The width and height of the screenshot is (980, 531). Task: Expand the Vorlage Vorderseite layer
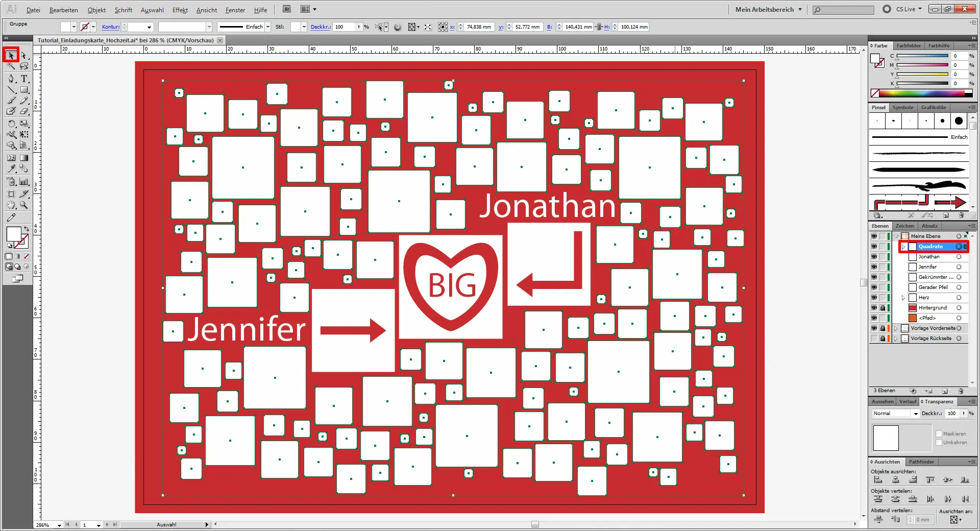tap(896, 328)
